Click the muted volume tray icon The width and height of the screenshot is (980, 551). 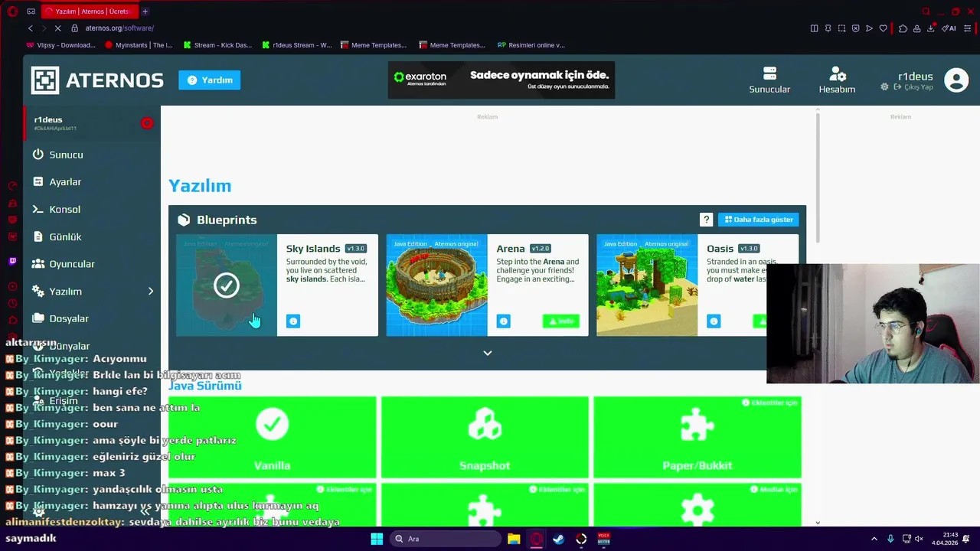point(919,539)
